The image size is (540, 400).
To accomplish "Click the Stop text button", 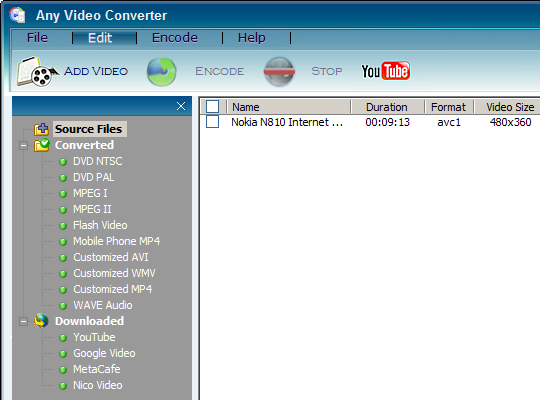I will click(x=327, y=71).
